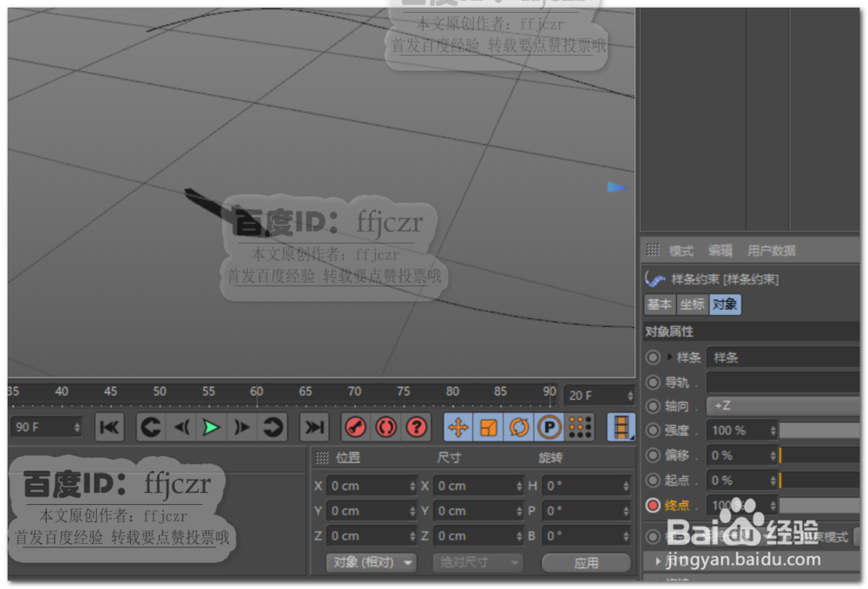Switch to the 坐标 tab
The height and width of the screenshot is (589, 868).
[x=692, y=304]
